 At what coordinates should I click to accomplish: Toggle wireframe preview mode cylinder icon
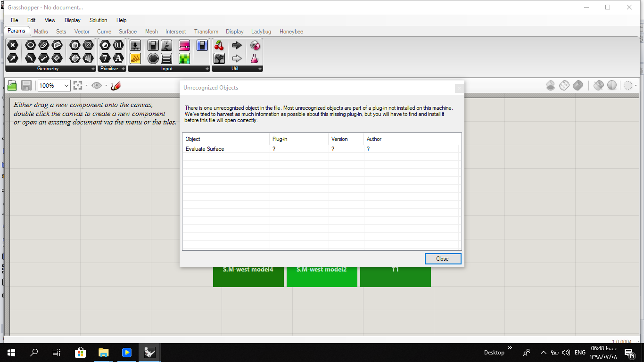tap(564, 85)
